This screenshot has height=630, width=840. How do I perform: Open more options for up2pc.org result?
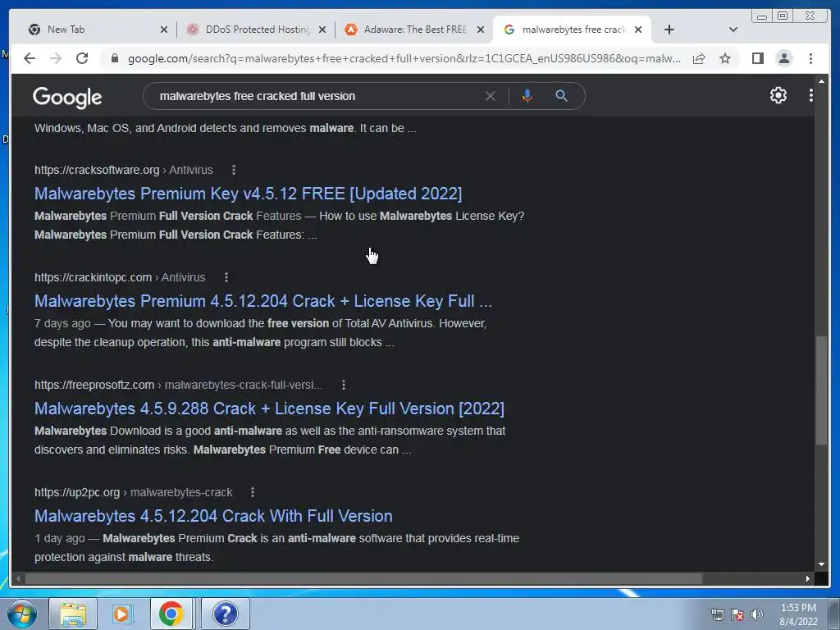pyautogui.click(x=253, y=492)
